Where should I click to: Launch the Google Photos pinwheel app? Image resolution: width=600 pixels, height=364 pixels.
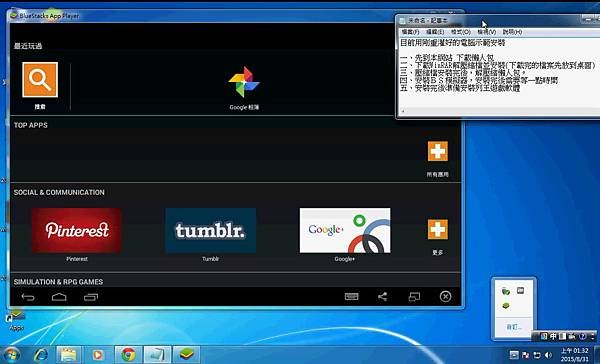tap(244, 82)
